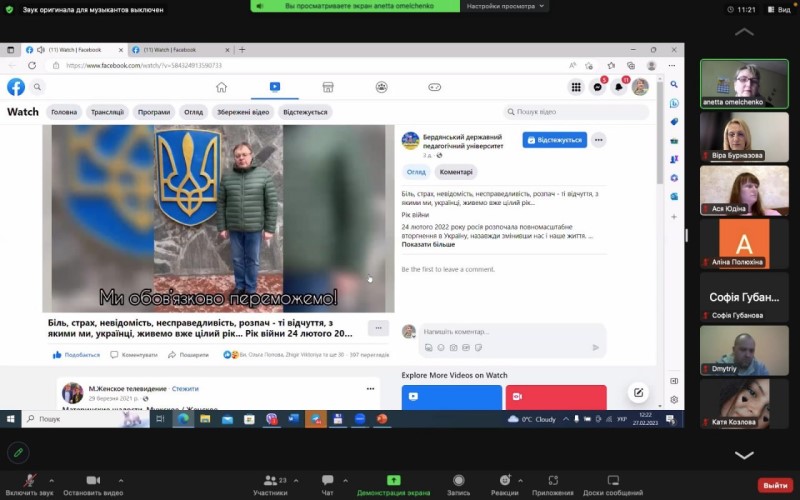Open Zoom Доски сообщений whiteboards
The width and height of the screenshot is (800, 500).
click(x=613, y=485)
